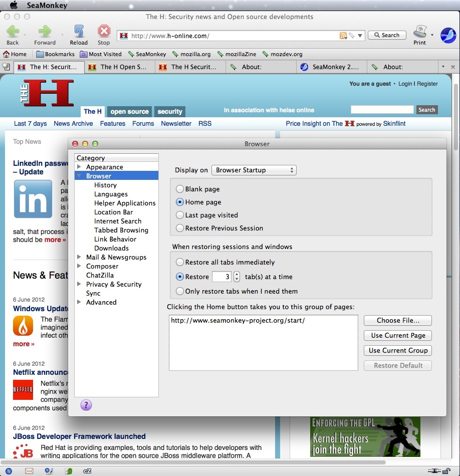Screen dimensions: 460x476
Task: Click the SeaMonkey throbber logo icon
Action: point(448,36)
